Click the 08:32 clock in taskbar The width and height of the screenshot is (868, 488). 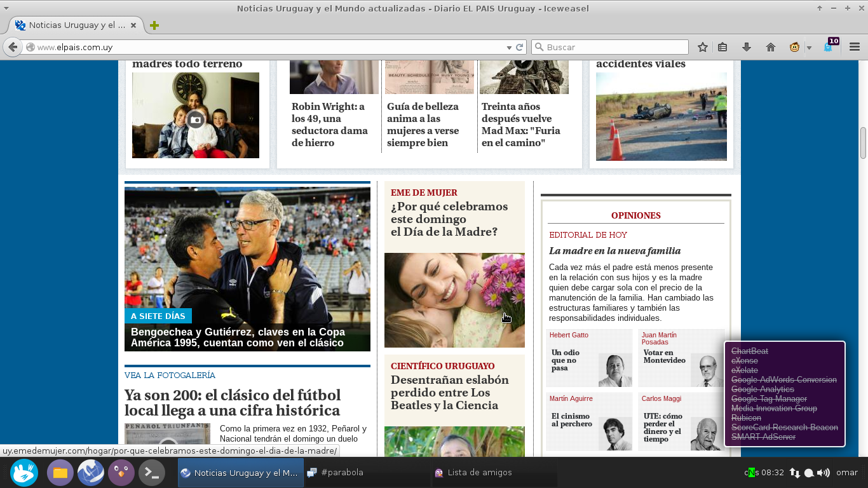click(771, 473)
